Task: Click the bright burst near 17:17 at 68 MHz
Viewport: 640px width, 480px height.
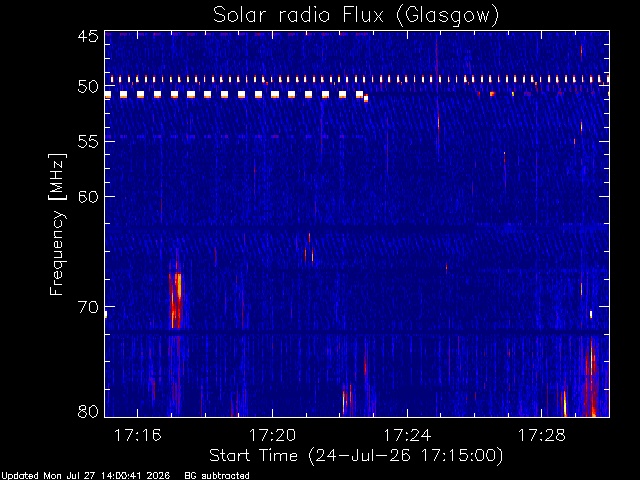Action: click(x=176, y=300)
